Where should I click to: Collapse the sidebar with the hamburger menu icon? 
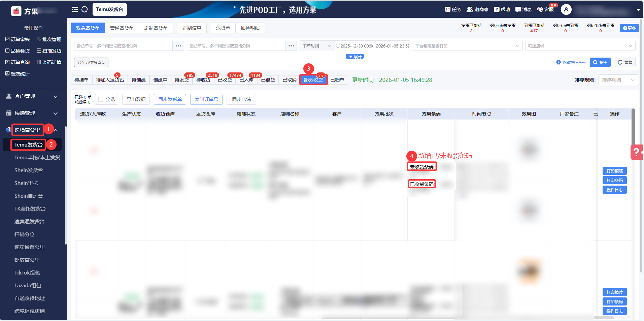(75, 9)
